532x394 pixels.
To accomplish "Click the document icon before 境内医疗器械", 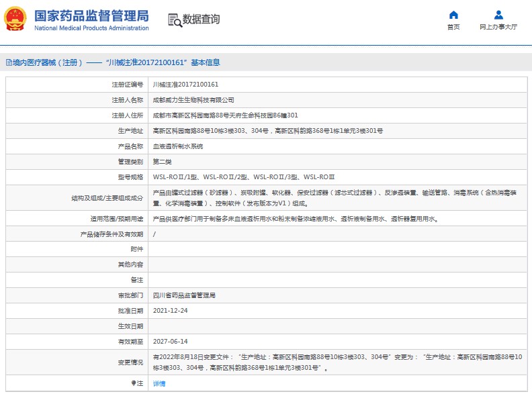I will pyautogui.click(x=8, y=62).
